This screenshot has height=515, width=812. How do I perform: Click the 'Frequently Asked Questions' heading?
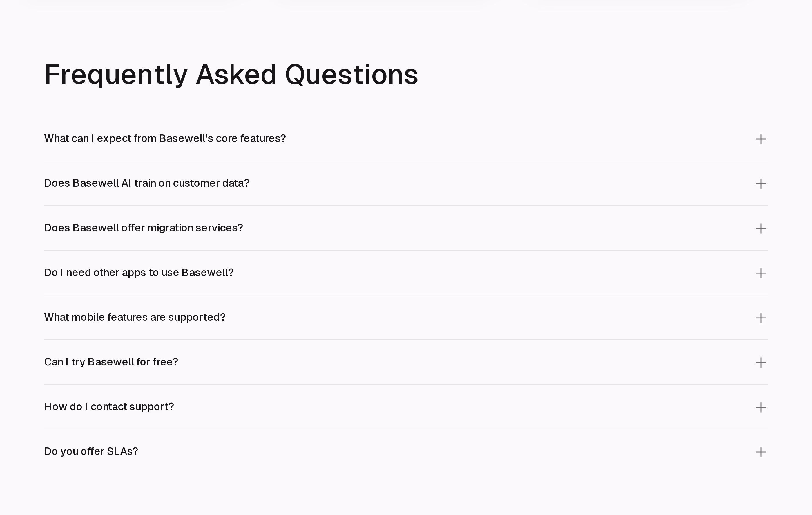tap(231, 75)
